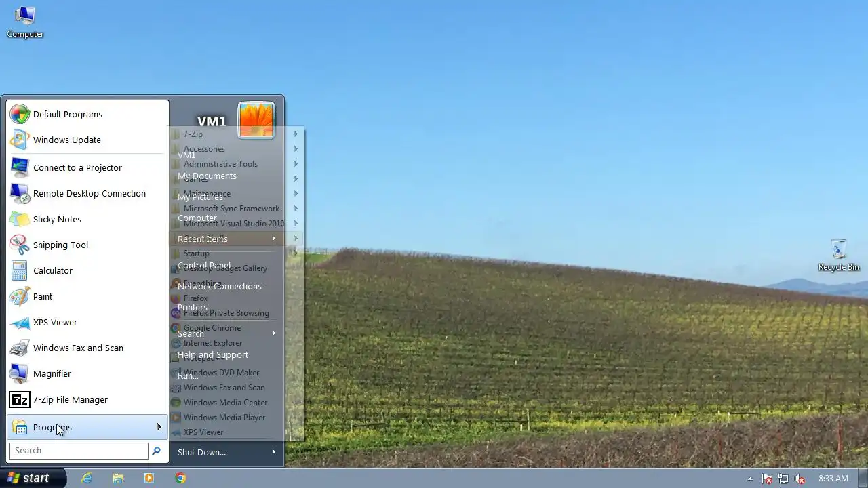This screenshot has width=868, height=488.
Task: Launch Magnifier
Action: pos(87,373)
